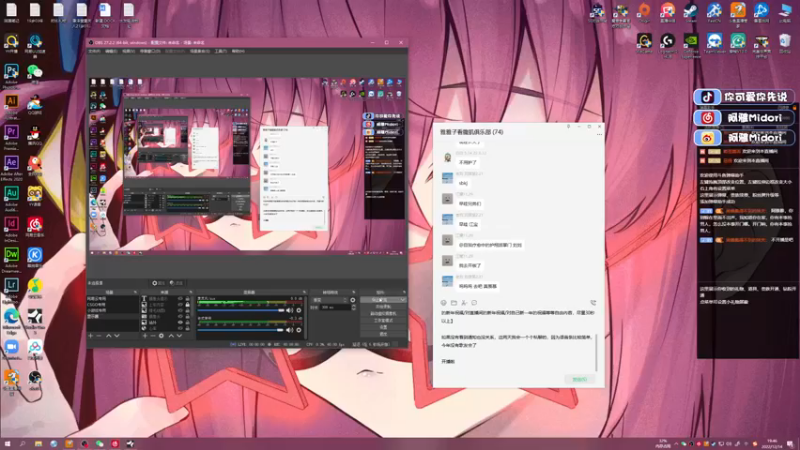Viewport: 800px width, 450px height.
Task: Open Settings (设置) button in OBS controls
Action: pos(383,327)
